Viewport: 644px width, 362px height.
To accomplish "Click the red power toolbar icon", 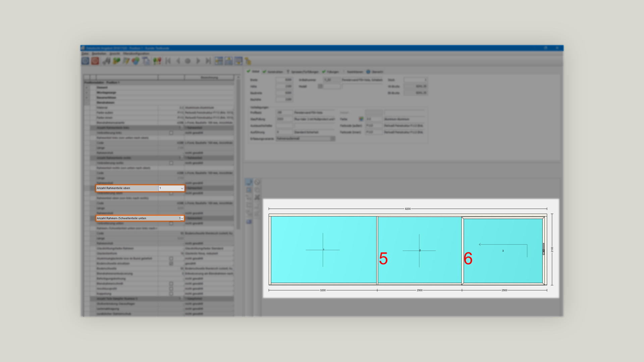I will (95, 61).
